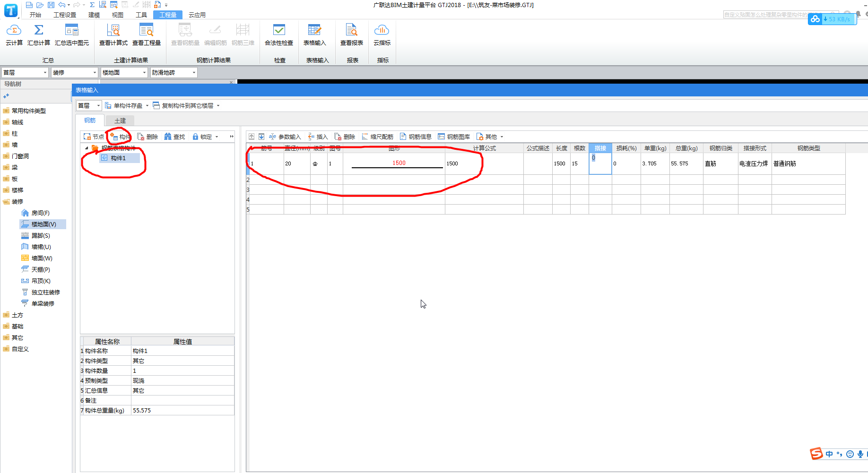The height and width of the screenshot is (473, 868).
Task: Open 汇总选中图元 tool
Action: pyautogui.click(x=72, y=35)
